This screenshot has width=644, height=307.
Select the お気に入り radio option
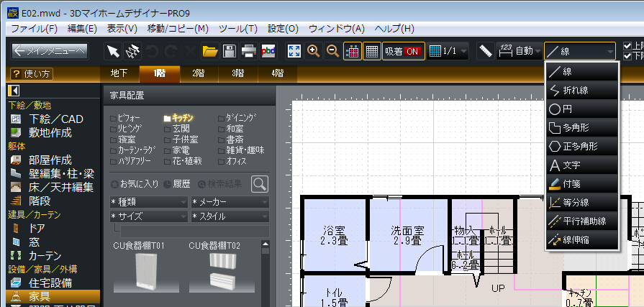point(134,183)
